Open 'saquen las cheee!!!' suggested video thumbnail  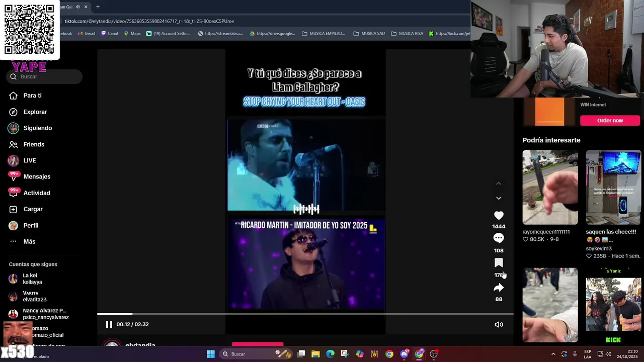(613, 187)
